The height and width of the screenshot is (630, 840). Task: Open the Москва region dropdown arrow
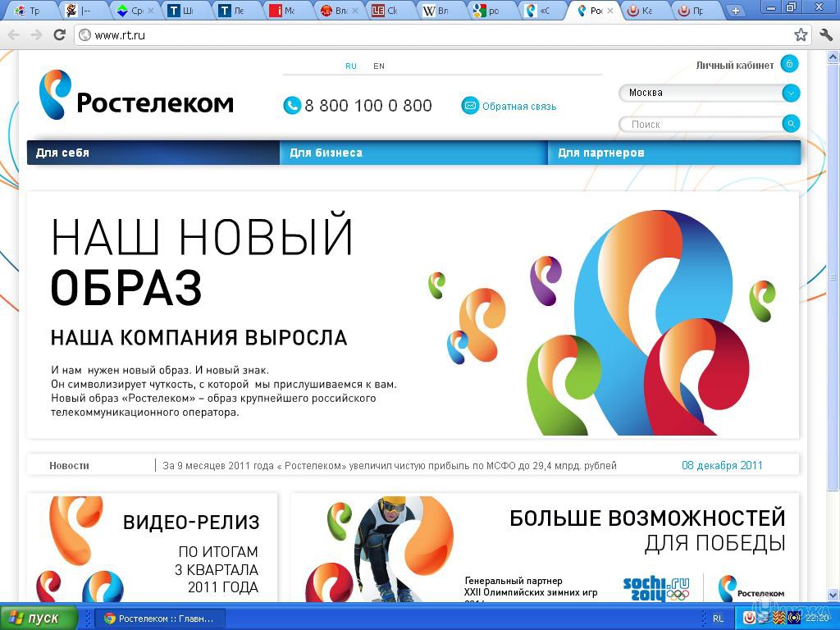pos(791,93)
